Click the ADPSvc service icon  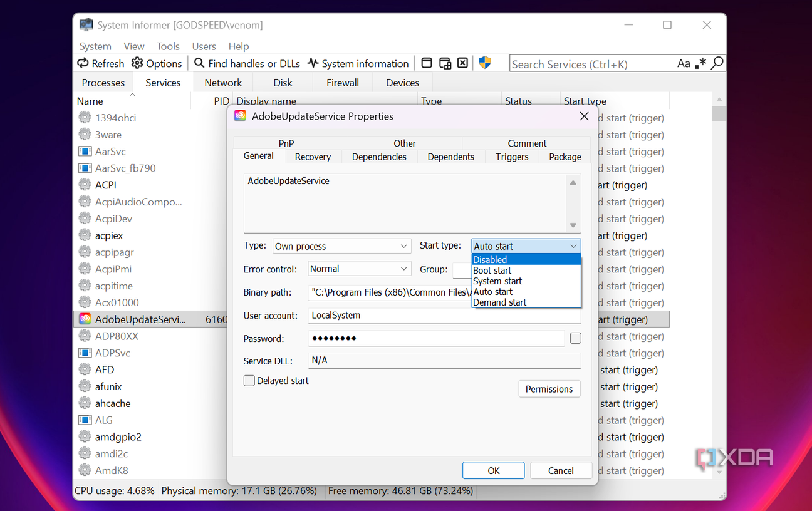(85, 353)
